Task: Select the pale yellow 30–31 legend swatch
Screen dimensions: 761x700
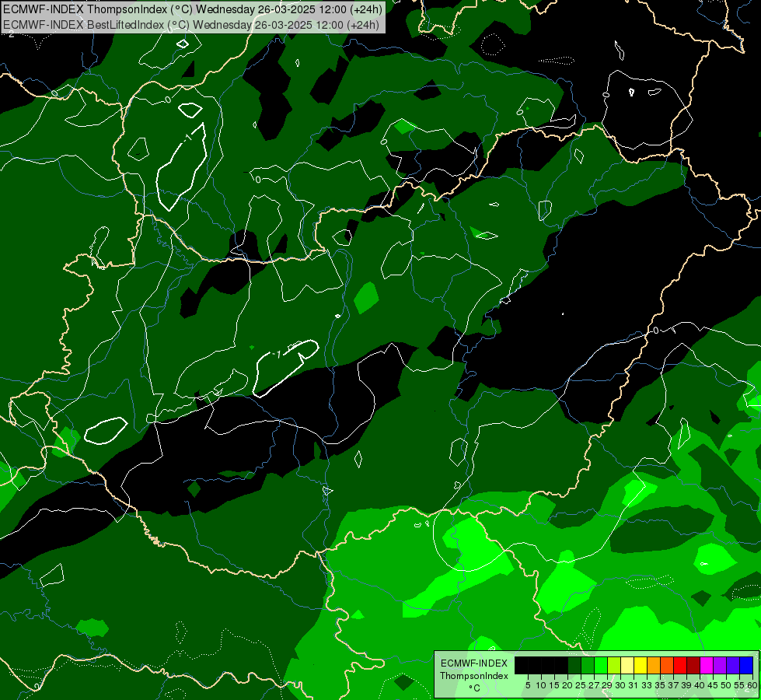Action: coord(627,665)
